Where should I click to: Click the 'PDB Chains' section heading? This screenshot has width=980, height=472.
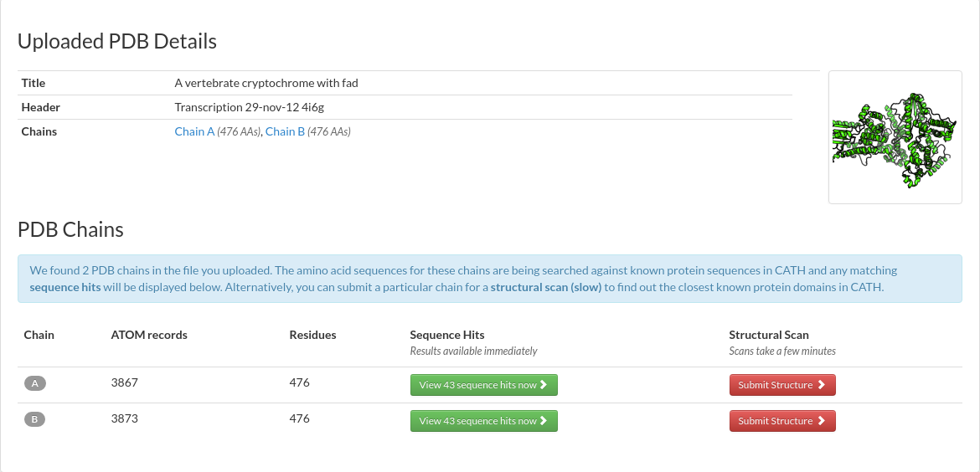click(70, 230)
